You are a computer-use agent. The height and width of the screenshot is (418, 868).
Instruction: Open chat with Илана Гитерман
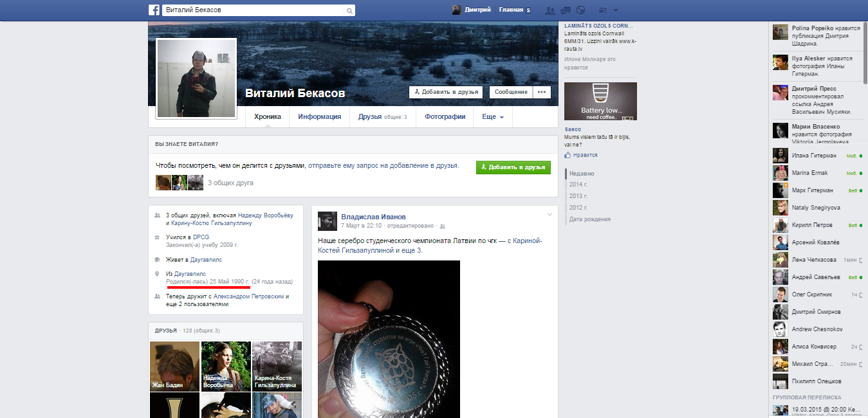click(818, 156)
